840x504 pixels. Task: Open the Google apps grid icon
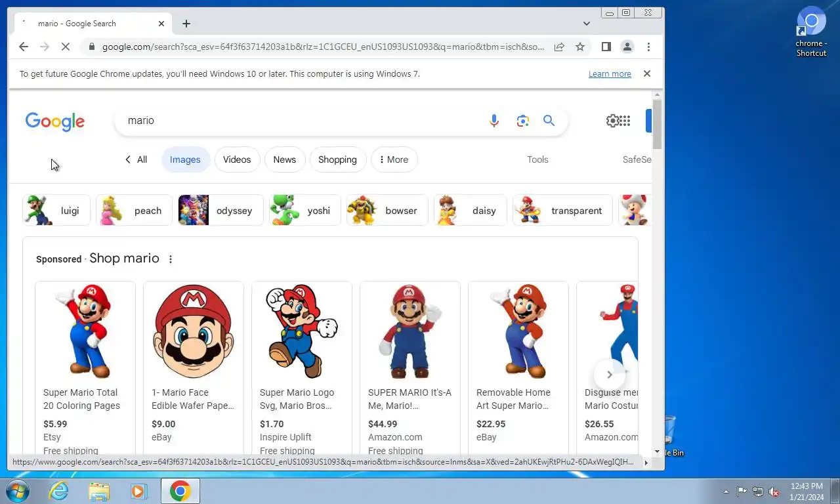point(625,121)
